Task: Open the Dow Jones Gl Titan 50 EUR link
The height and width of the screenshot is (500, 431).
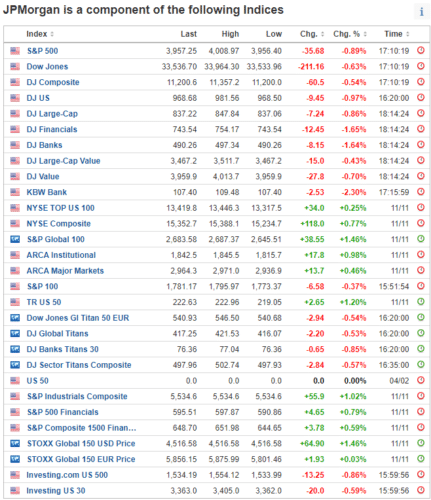Action: click(78, 318)
